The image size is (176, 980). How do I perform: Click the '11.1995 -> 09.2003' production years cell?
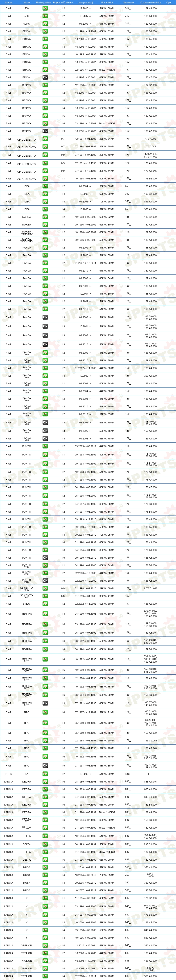click(85, 898)
